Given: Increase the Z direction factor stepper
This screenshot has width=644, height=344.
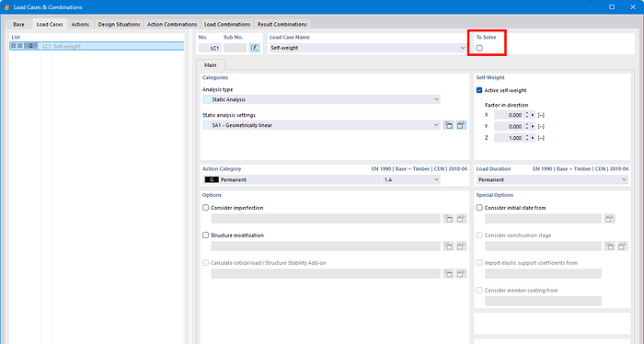Looking at the screenshot, I should [527, 136].
